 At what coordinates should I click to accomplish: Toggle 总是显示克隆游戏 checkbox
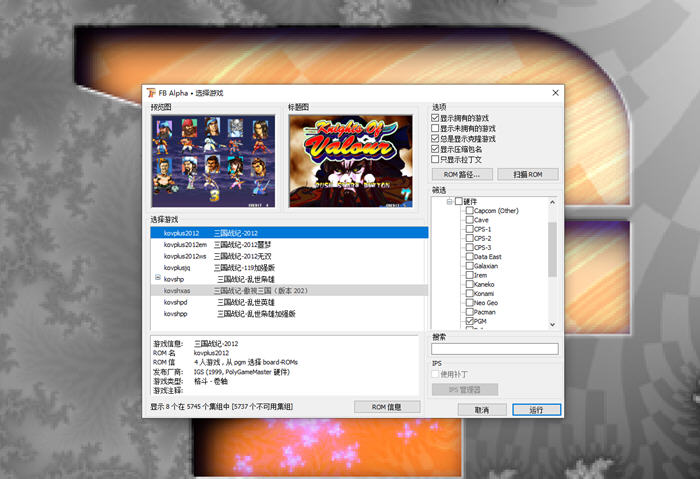(435, 138)
